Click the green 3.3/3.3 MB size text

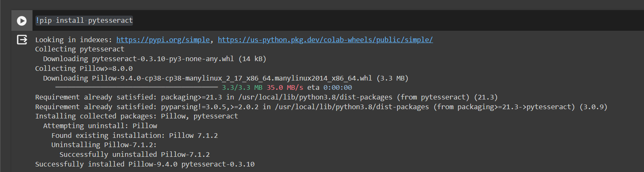[x=242, y=88]
